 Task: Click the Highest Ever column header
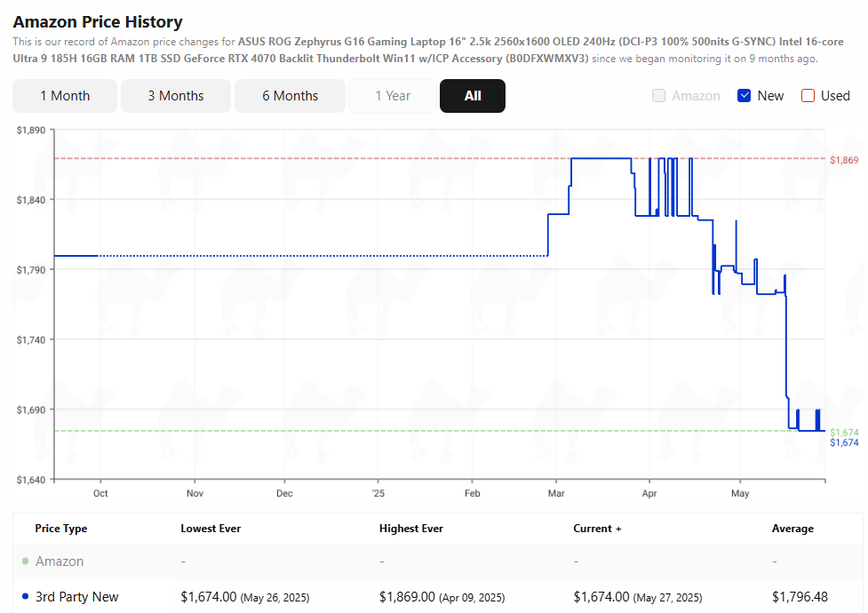[410, 529]
